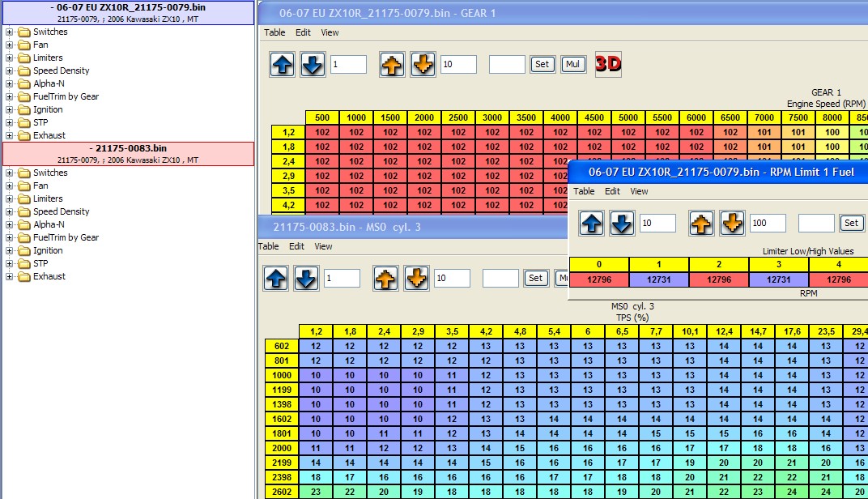The width and height of the screenshot is (868, 499).
Task: Click the orange up arrow in GEAR 1 window
Action: pyautogui.click(x=392, y=65)
